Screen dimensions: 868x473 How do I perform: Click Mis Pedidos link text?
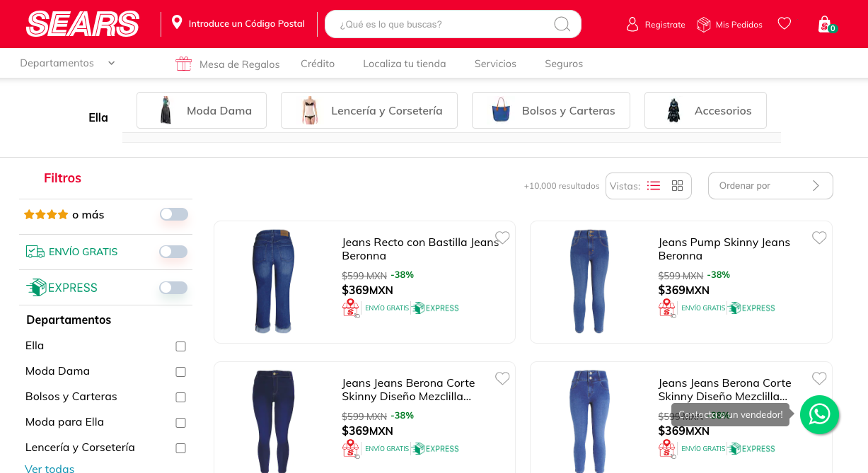coord(739,25)
